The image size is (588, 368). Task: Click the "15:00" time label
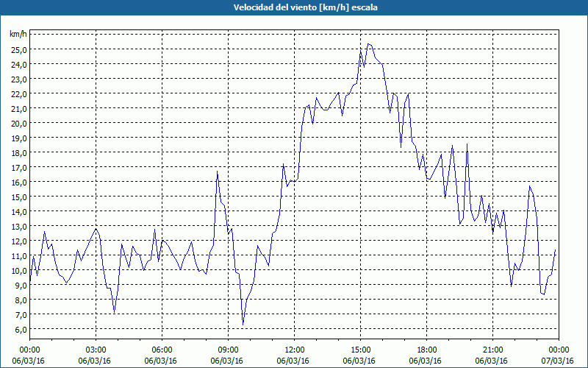point(360,350)
